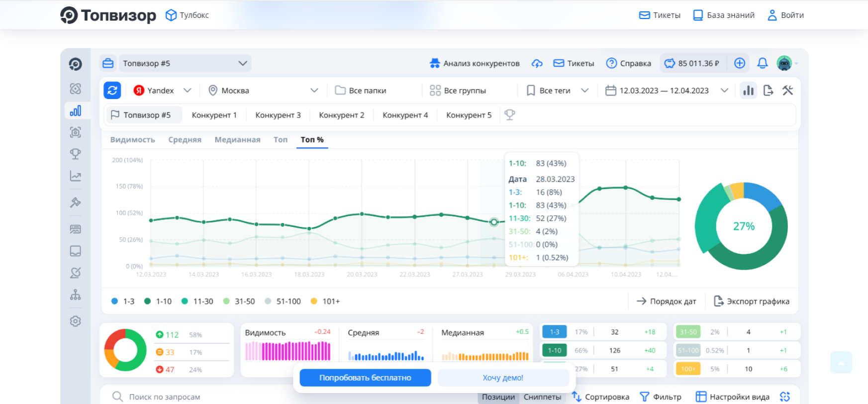The image size is (868, 404).
Task: Select the Топ chart tab
Action: pos(281,140)
